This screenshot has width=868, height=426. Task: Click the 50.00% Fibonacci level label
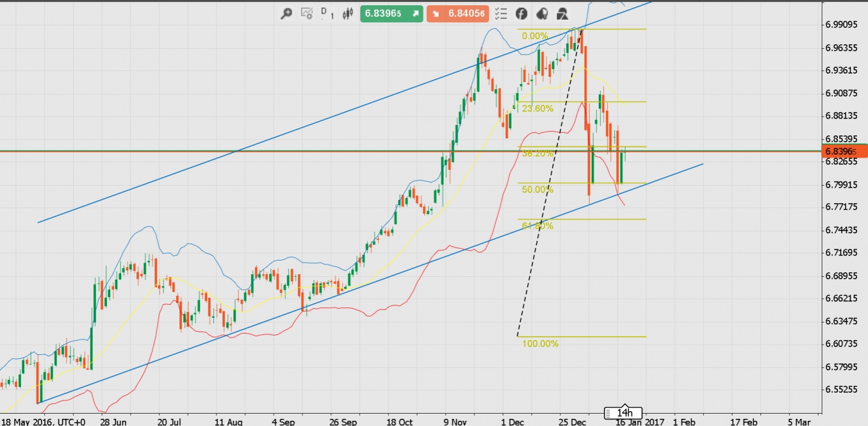click(x=538, y=190)
